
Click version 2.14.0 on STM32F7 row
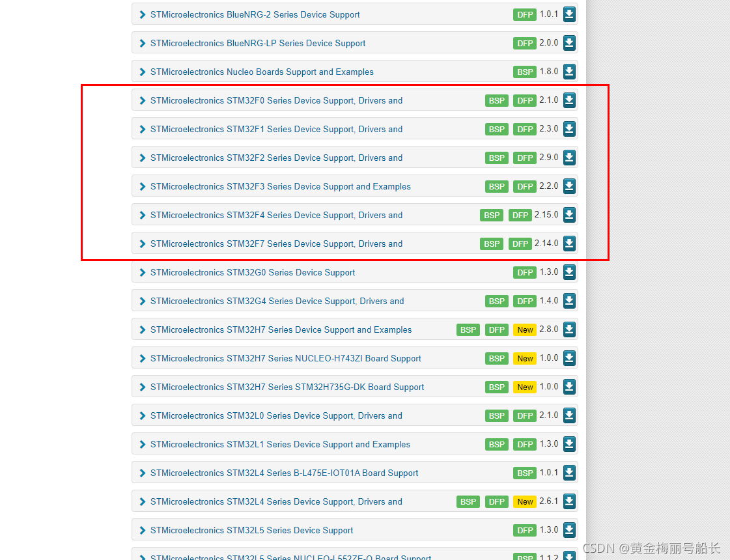(x=546, y=244)
